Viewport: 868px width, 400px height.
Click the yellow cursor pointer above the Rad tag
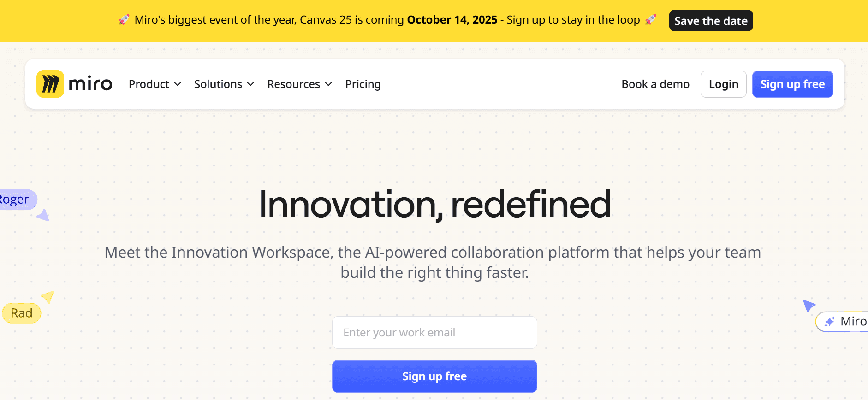(48, 297)
